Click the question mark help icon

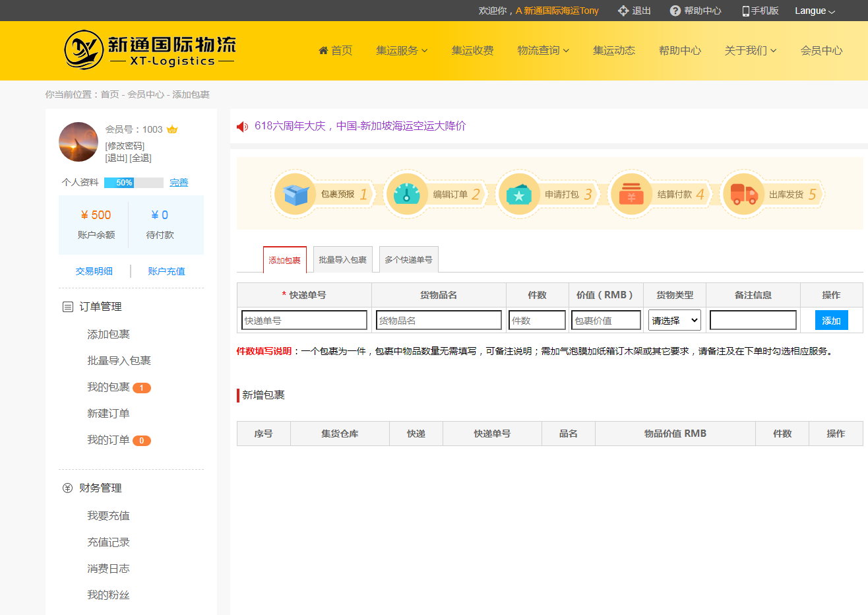coord(675,11)
